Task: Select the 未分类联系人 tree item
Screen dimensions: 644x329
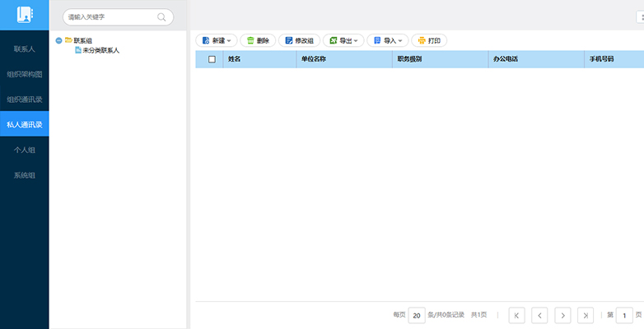Action: click(100, 50)
